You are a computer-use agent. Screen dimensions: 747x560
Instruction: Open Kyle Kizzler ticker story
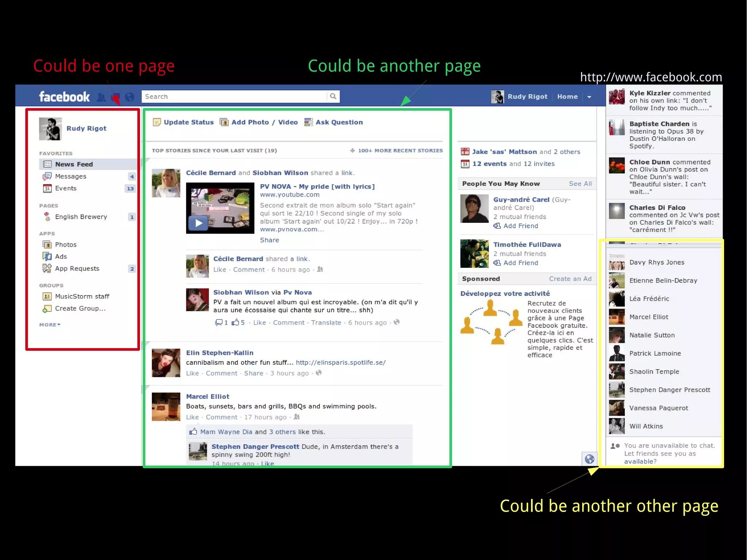click(664, 100)
